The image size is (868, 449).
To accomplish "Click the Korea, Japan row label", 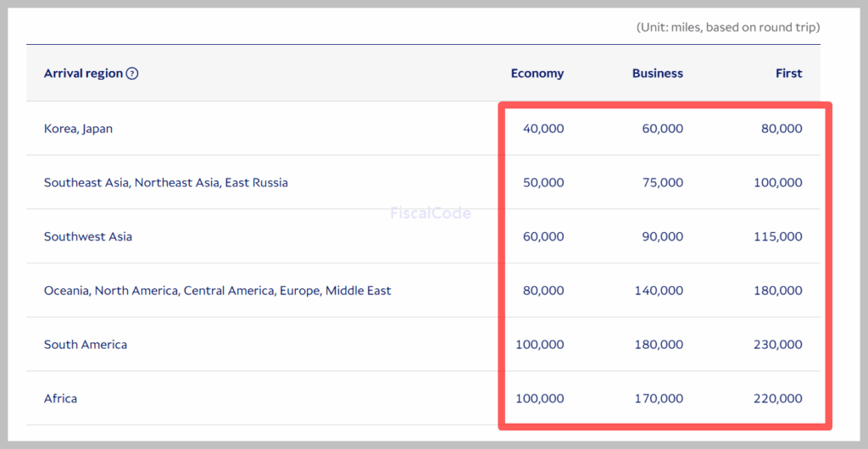I will coord(78,129).
